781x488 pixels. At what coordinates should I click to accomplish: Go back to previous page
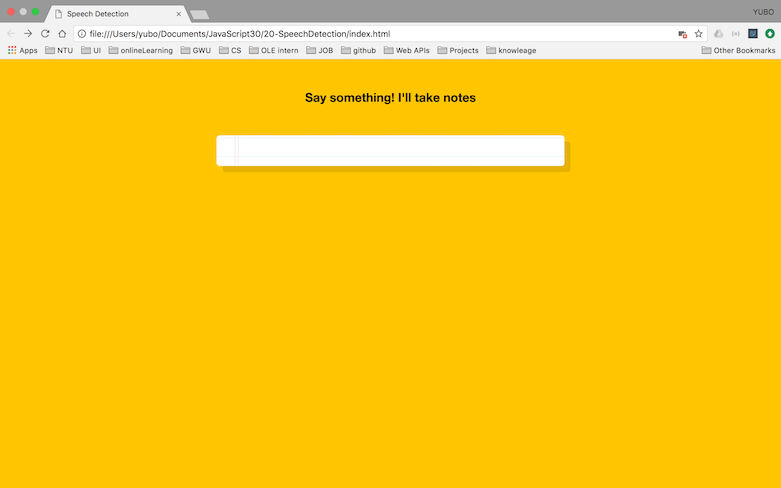tap(11, 33)
